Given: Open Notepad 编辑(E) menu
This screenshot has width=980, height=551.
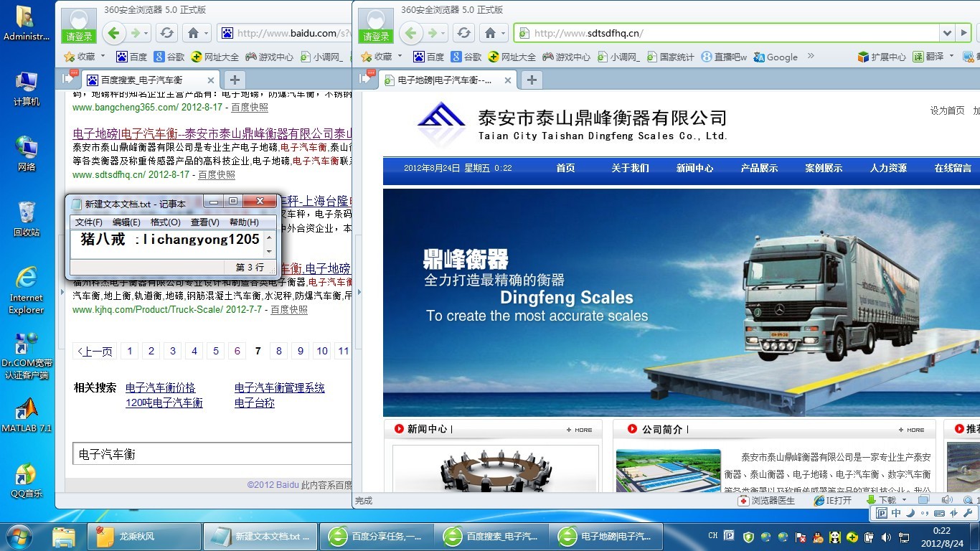Looking at the screenshot, I should pyautogui.click(x=126, y=222).
